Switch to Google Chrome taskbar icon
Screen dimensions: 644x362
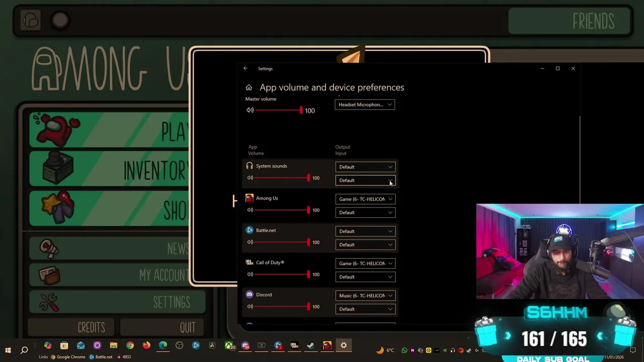pyautogui.click(x=130, y=345)
